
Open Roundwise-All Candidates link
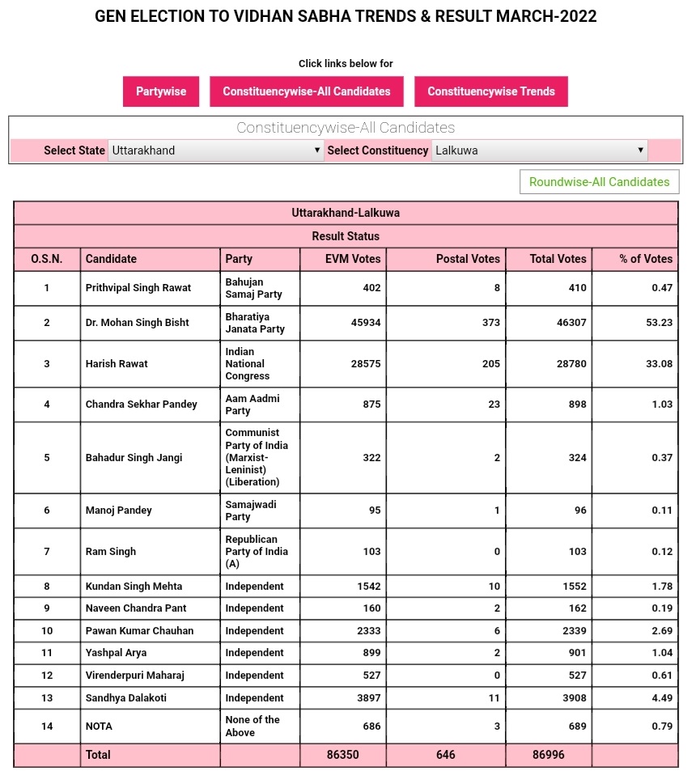click(599, 182)
